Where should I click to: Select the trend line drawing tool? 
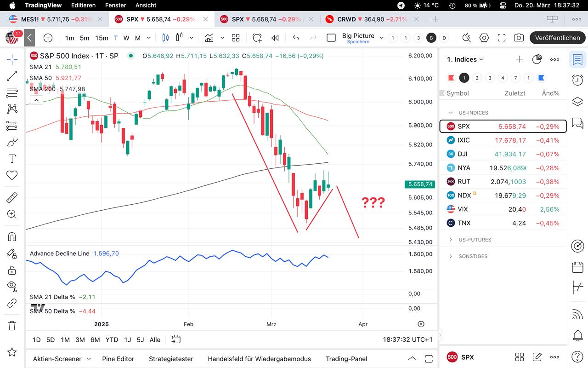pyautogui.click(x=12, y=76)
